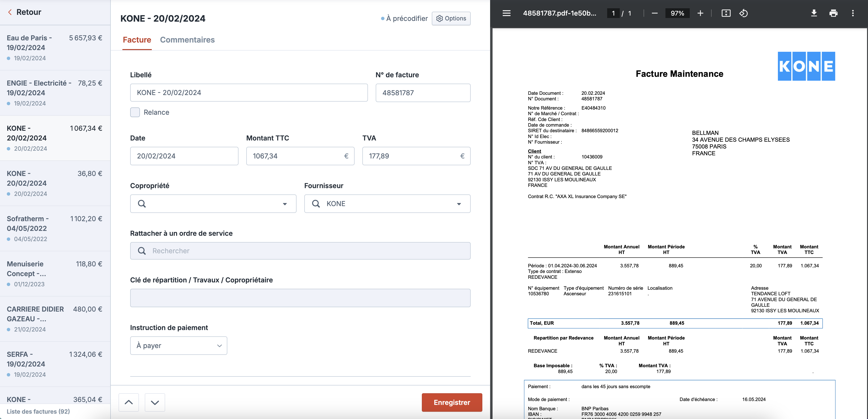This screenshot has width=868, height=419.
Task: Switch to the Commentaires tab
Action: coord(187,40)
